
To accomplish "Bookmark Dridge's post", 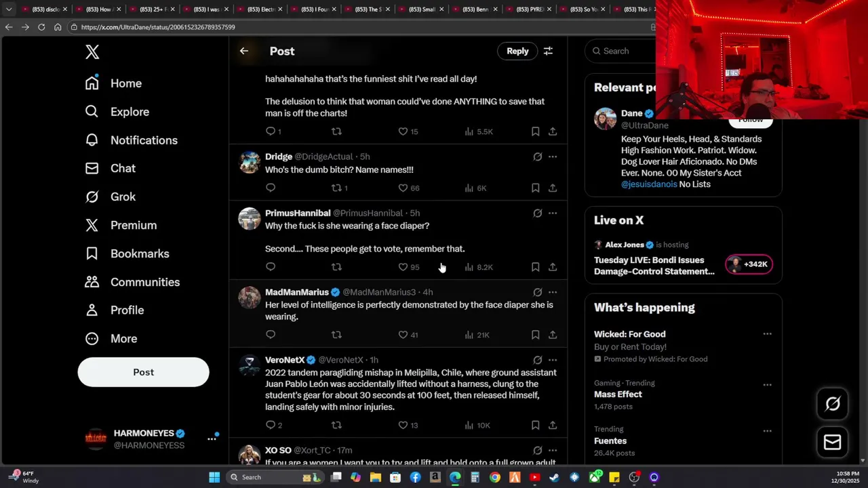I will 535,188.
